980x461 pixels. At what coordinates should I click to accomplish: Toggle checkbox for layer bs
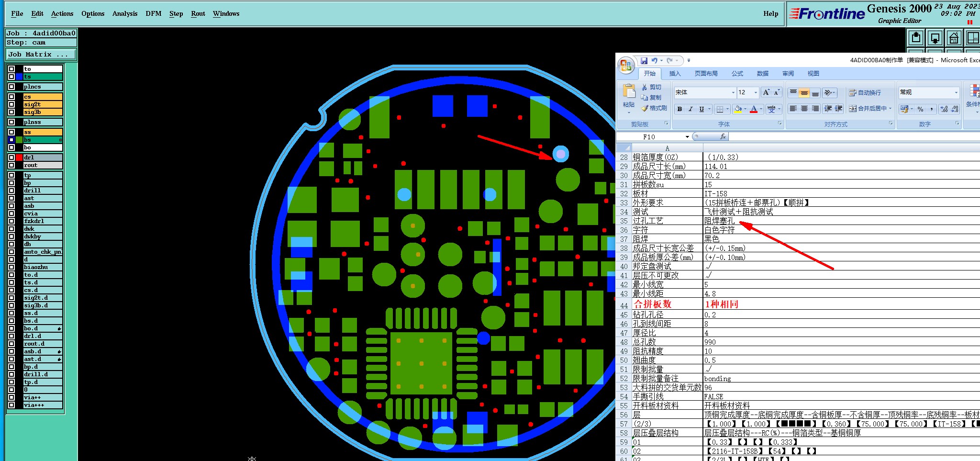point(11,140)
